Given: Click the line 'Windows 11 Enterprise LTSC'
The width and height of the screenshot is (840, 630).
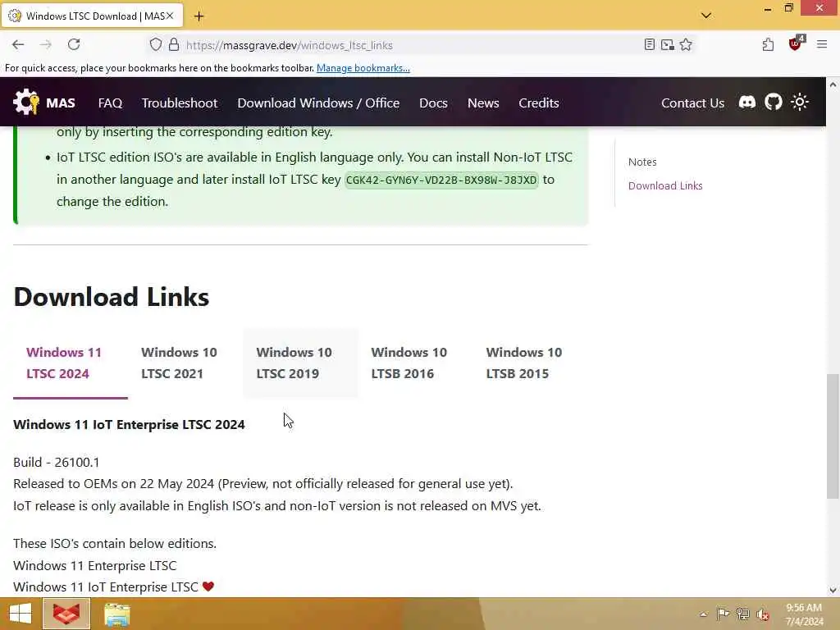Looking at the screenshot, I should tap(95, 566).
